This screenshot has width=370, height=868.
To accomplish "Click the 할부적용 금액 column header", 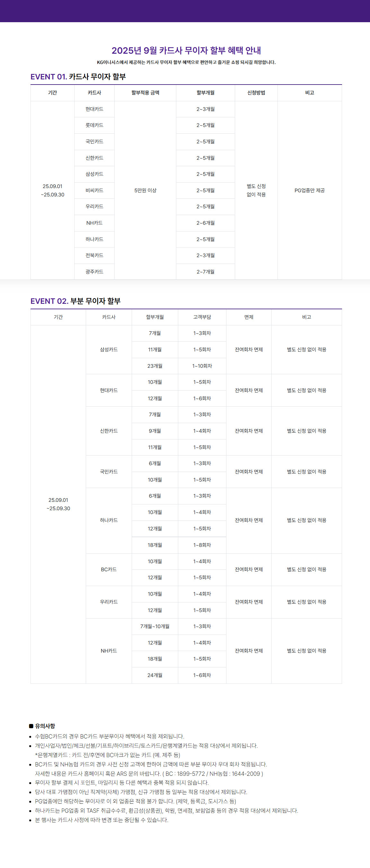I will pyautogui.click(x=145, y=93).
